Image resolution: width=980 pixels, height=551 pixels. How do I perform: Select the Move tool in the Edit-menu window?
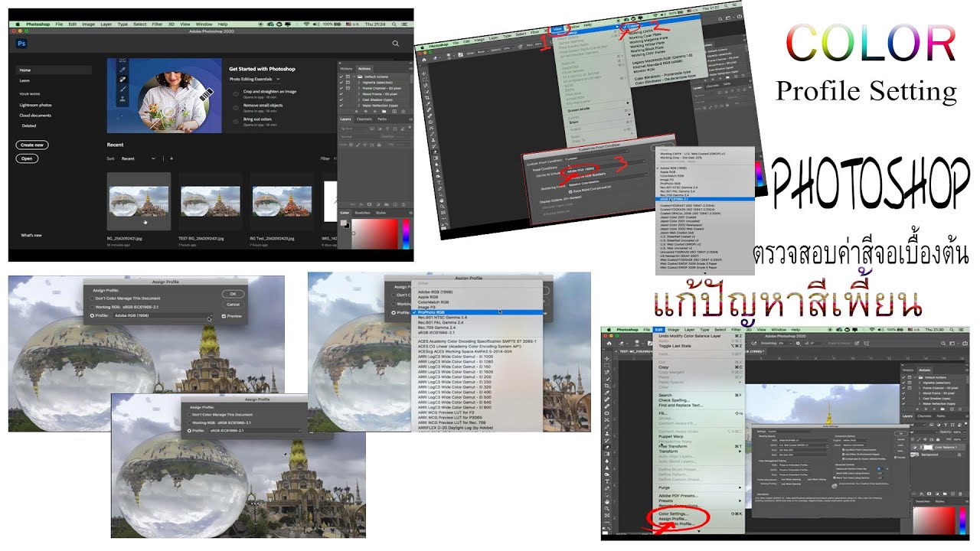point(606,358)
